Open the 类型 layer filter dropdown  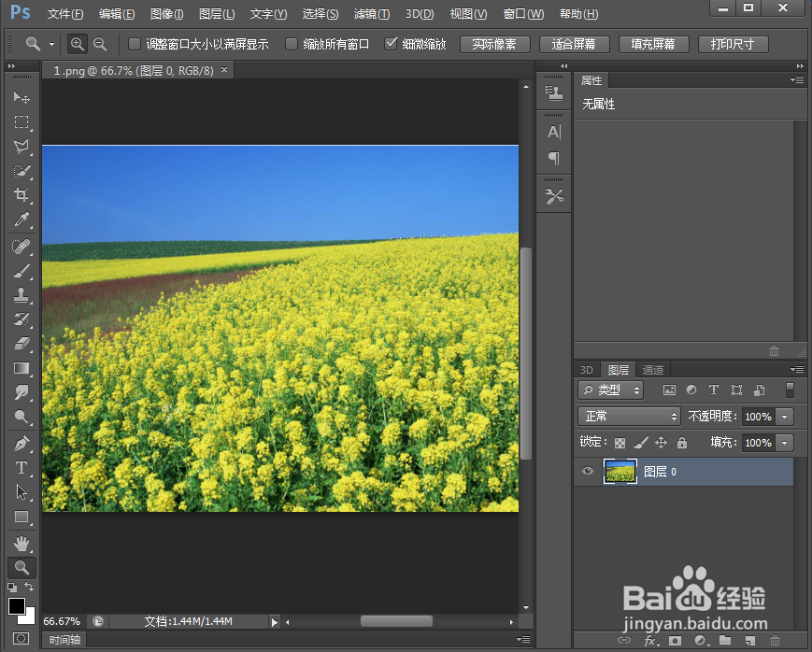click(x=610, y=390)
